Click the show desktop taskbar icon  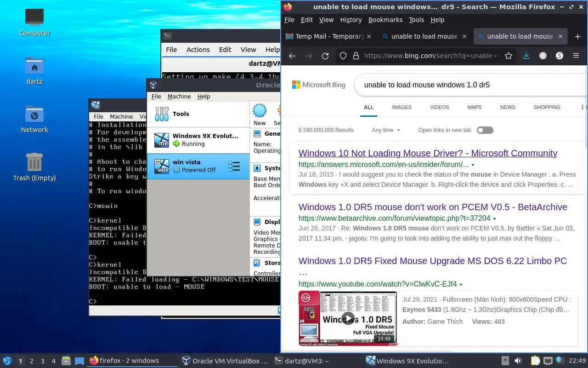point(79,361)
